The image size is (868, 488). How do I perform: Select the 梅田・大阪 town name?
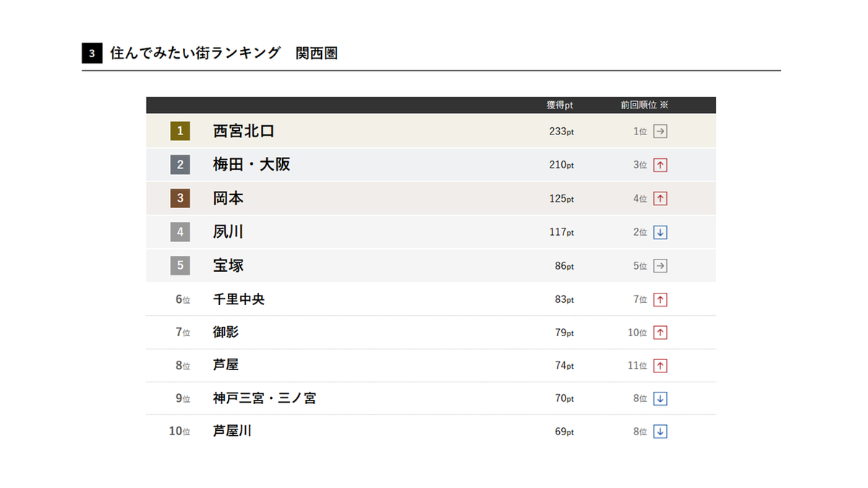coord(252,165)
